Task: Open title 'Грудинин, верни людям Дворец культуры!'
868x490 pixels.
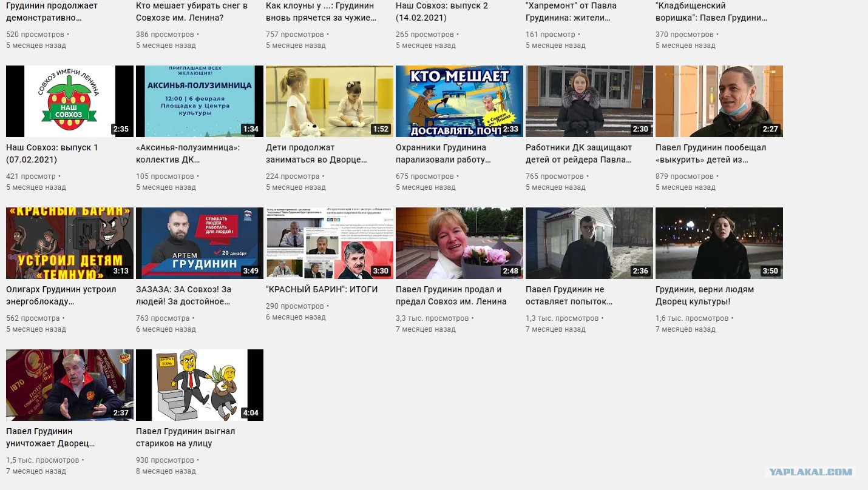Action: pos(705,295)
